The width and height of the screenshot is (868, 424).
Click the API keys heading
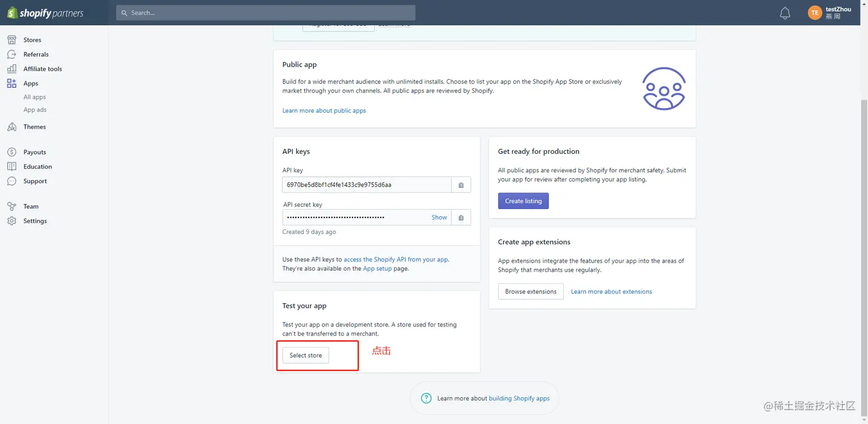pos(296,152)
